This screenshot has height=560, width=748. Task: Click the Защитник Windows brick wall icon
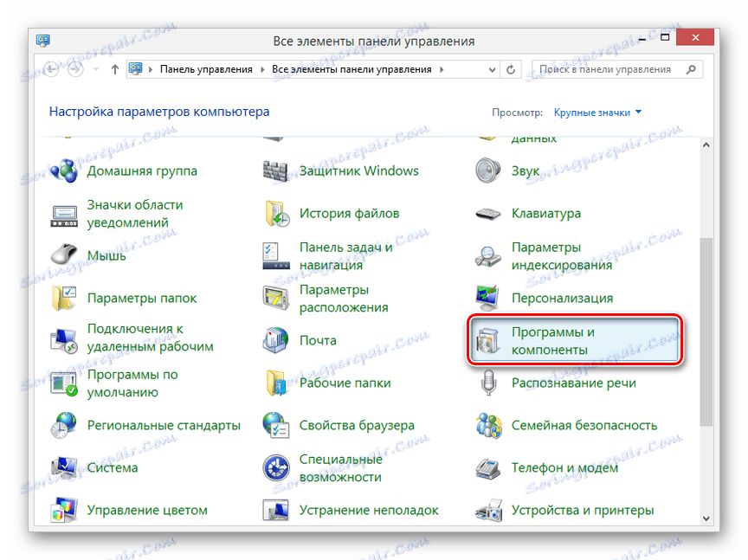275,171
